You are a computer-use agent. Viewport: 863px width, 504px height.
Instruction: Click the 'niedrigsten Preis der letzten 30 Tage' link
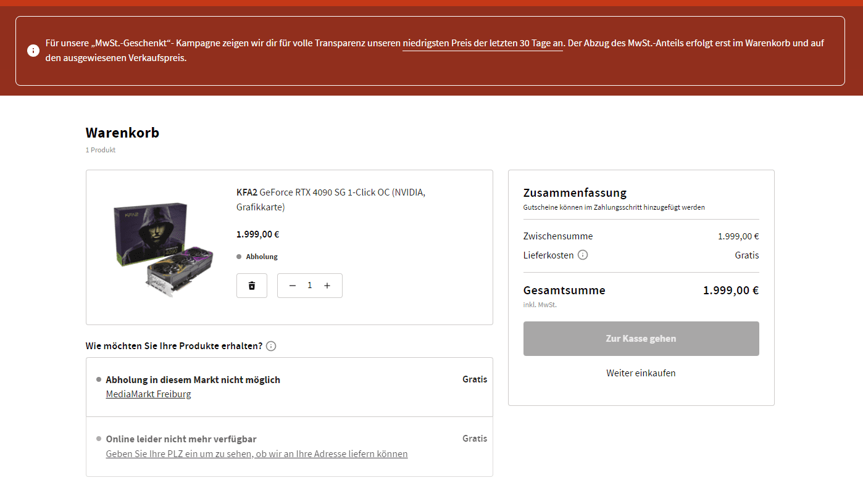[483, 43]
